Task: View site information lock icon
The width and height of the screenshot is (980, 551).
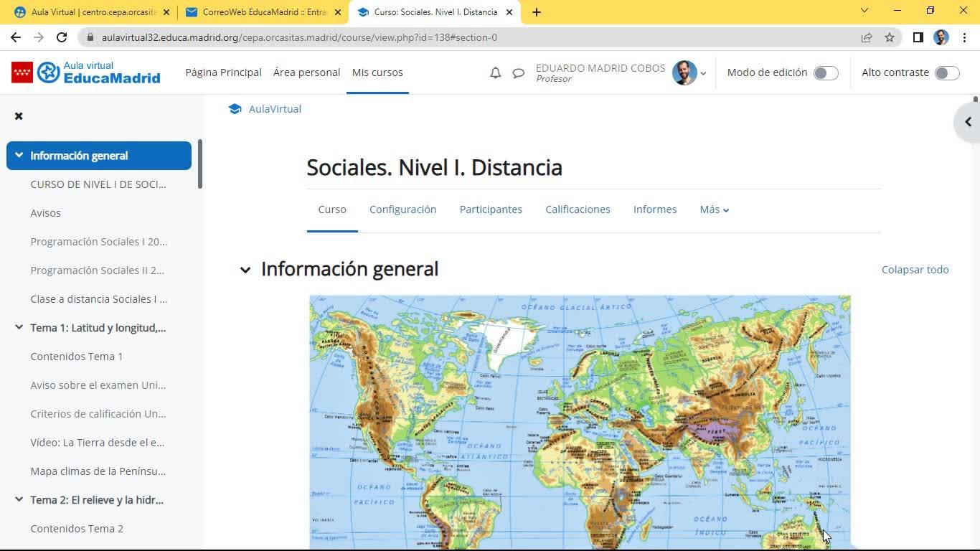Action: tap(90, 37)
